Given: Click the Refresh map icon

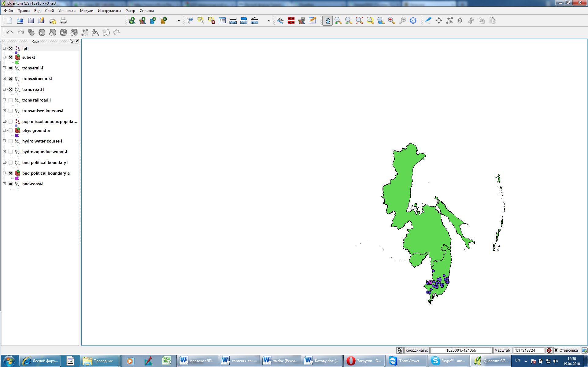Looking at the screenshot, I should (413, 21).
